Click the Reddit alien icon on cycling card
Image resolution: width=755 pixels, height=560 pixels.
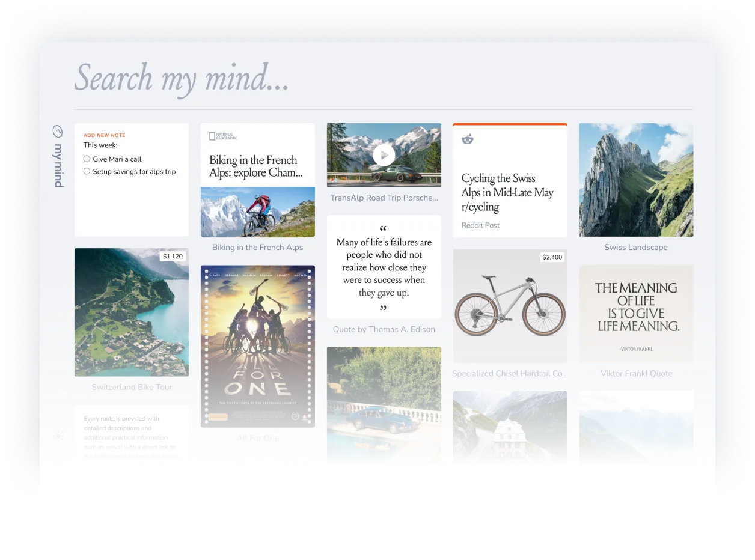click(467, 139)
